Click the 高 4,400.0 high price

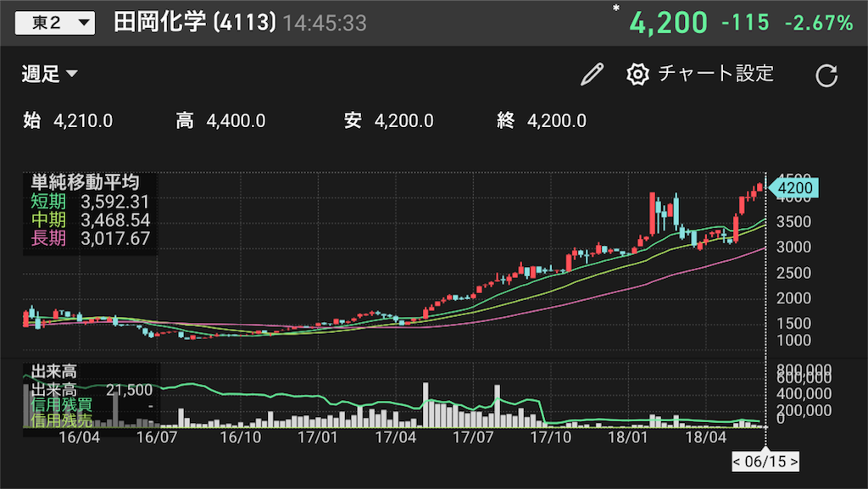pyautogui.click(x=220, y=120)
